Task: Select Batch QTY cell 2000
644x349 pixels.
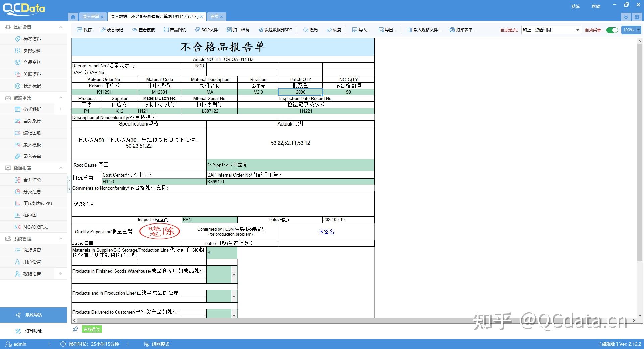Action: tap(301, 92)
